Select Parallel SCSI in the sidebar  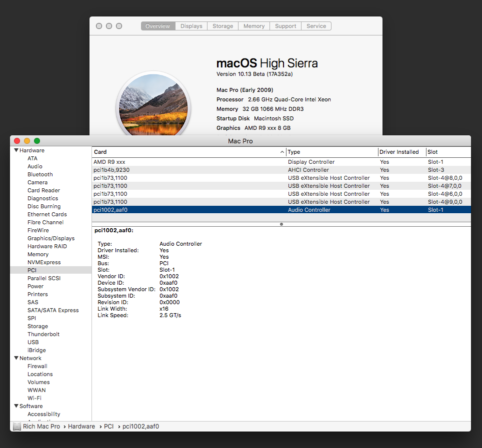click(x=44, y=278)
